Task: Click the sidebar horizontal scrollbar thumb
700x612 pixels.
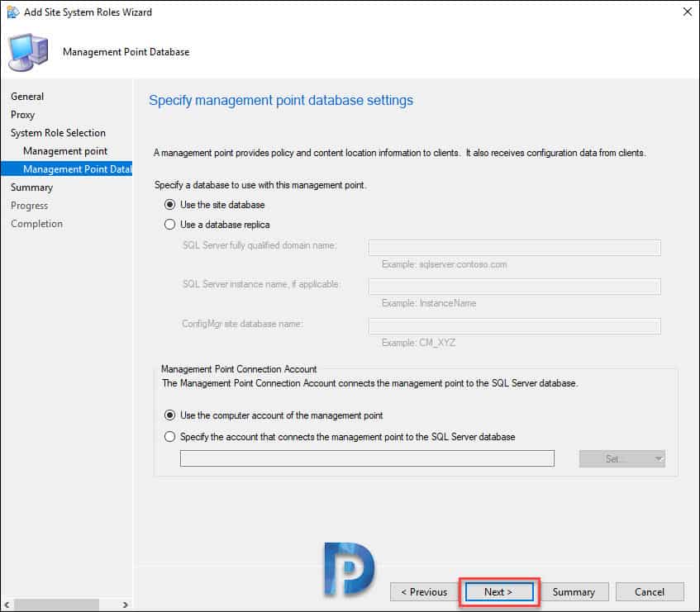Action: (57, 605)
